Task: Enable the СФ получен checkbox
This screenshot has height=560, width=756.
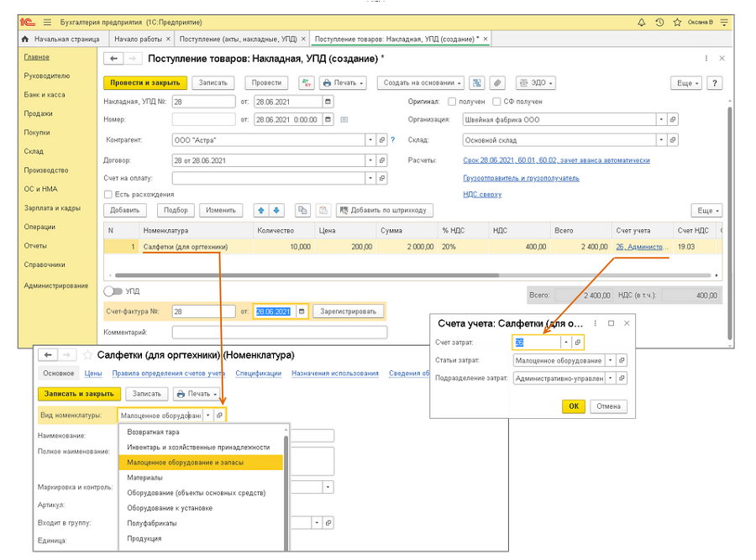Action: coord(497,102)
